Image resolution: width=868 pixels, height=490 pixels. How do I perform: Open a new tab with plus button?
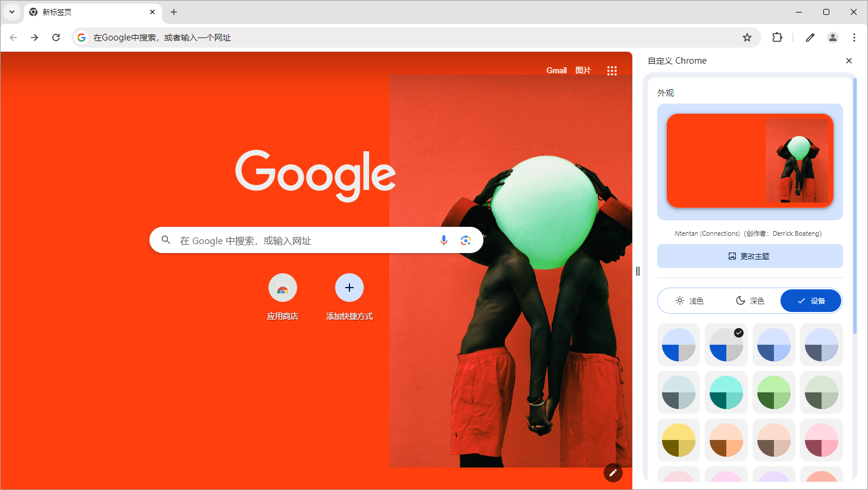pyautogui.click(x=174, y=12)
